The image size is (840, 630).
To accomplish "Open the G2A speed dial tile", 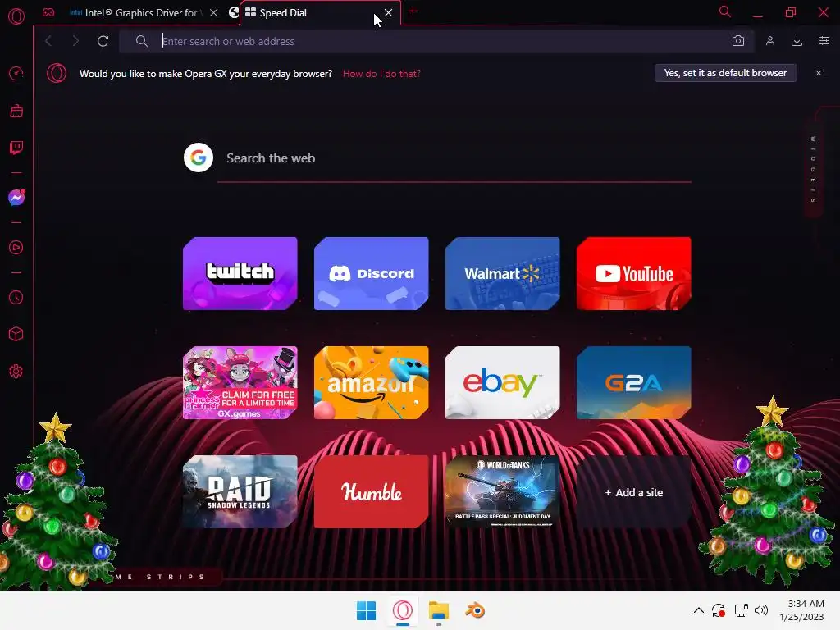I will [634, 382].
